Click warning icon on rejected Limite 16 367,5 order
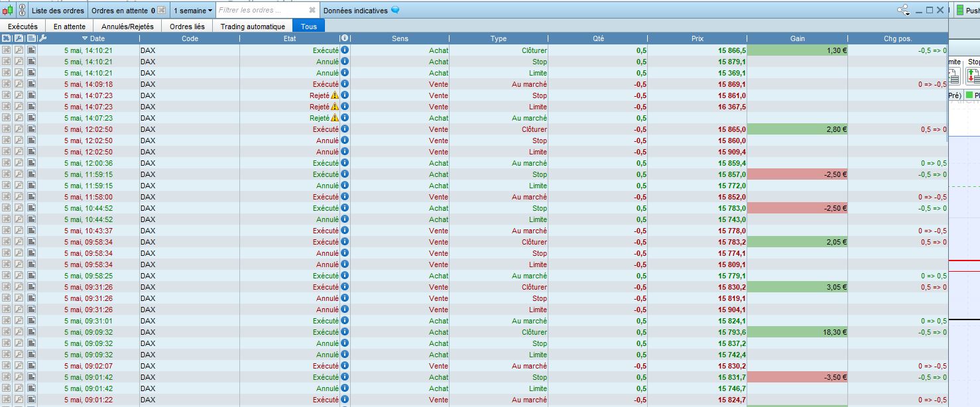This screenshot has width=980, height=407. (x=335, y=107)
